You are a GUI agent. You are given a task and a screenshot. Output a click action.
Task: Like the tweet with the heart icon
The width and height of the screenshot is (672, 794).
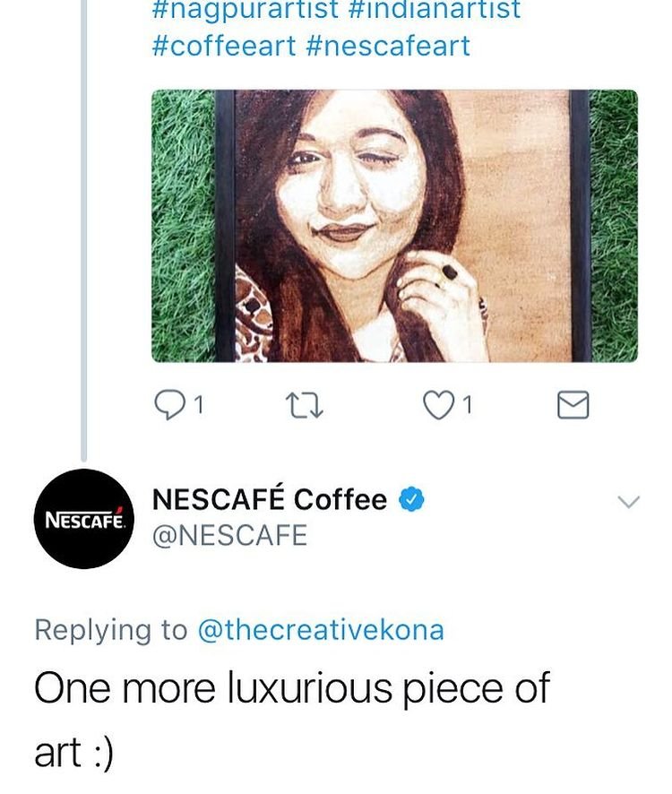click(436, 407)
